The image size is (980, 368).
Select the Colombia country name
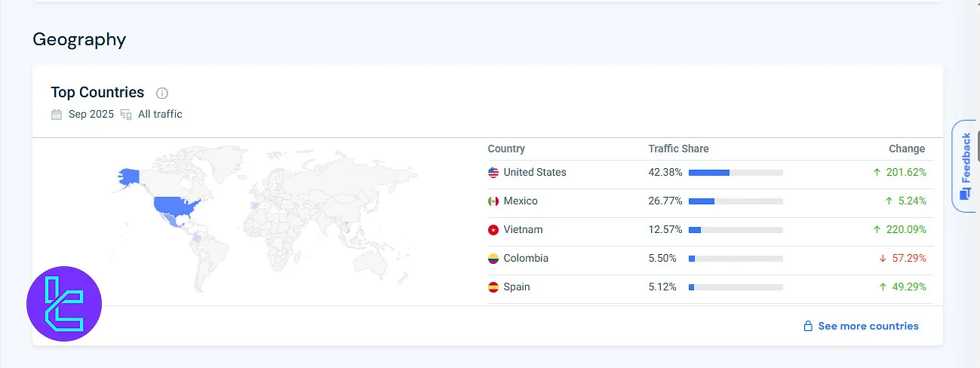[x=526, y=259]
